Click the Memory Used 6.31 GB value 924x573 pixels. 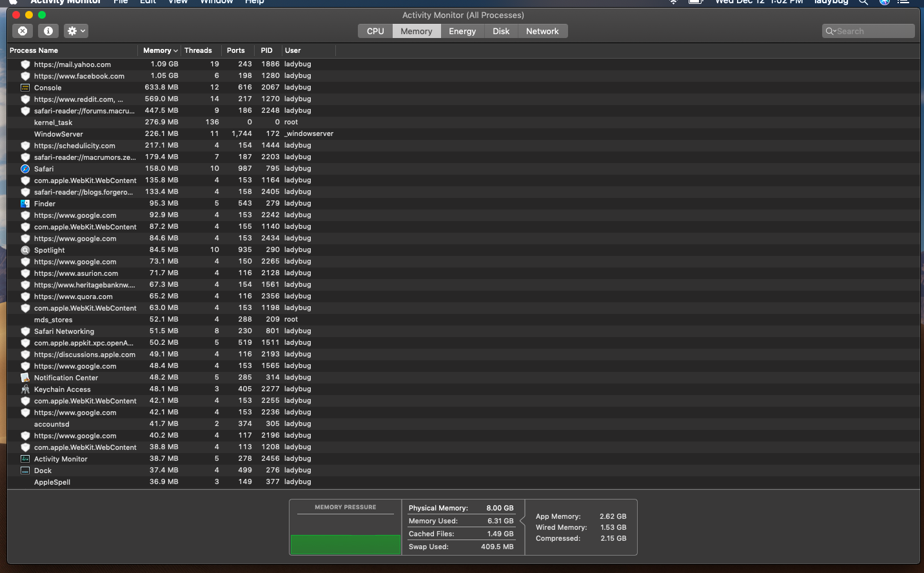500,521
